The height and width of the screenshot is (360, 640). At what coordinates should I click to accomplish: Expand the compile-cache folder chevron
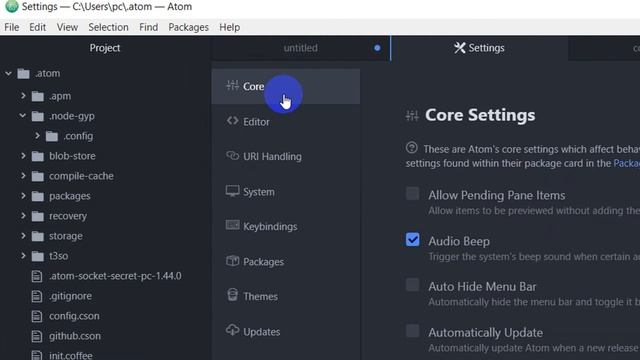(23, 176)
